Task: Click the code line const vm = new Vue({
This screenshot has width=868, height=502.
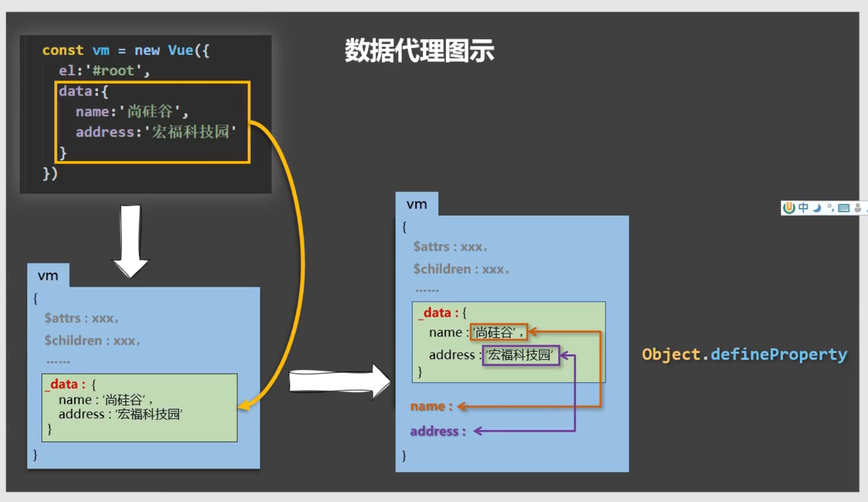Action: 126,50
